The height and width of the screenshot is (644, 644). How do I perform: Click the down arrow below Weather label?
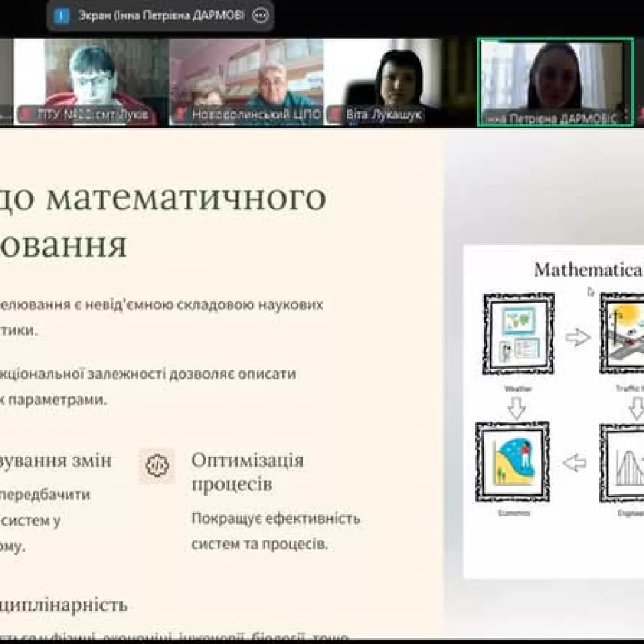[517, 410]
